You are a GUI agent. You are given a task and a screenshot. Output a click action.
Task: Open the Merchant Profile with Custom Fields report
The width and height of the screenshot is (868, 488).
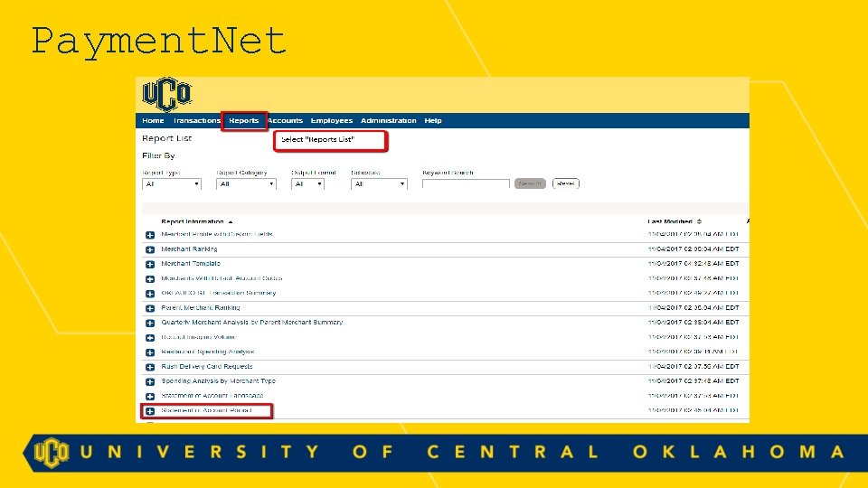[x=216, y=234]
